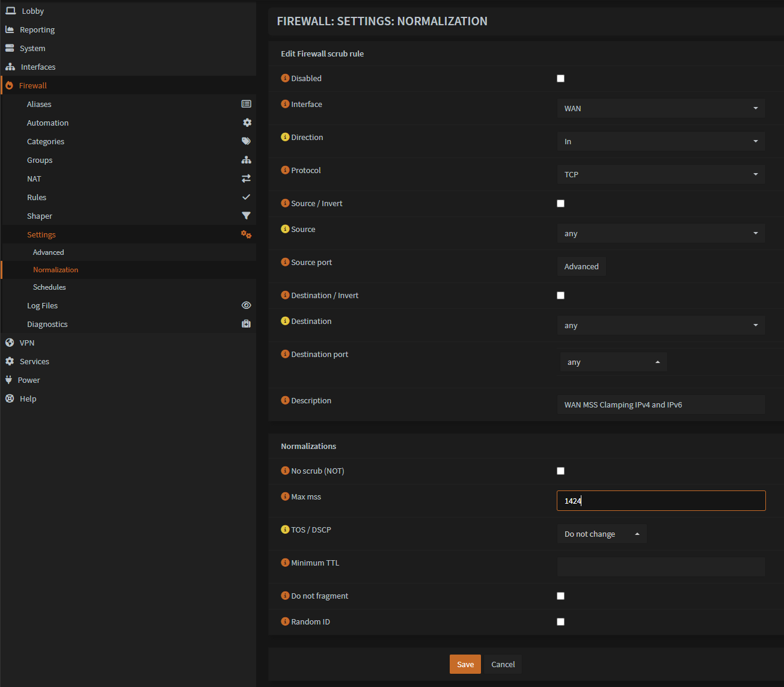Viewport: 784px width, 687px height.
Task: Check the Do not fragment option
Action: coord(560,596)
